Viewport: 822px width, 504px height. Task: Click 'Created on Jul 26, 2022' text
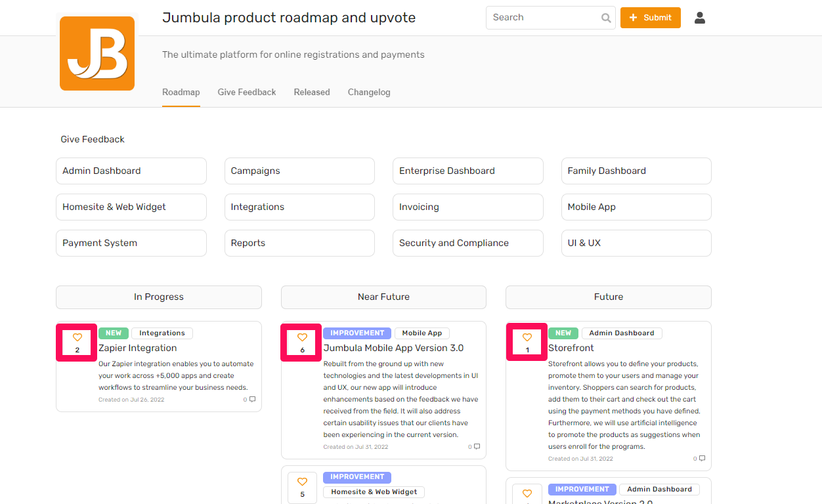pos(131,400)
